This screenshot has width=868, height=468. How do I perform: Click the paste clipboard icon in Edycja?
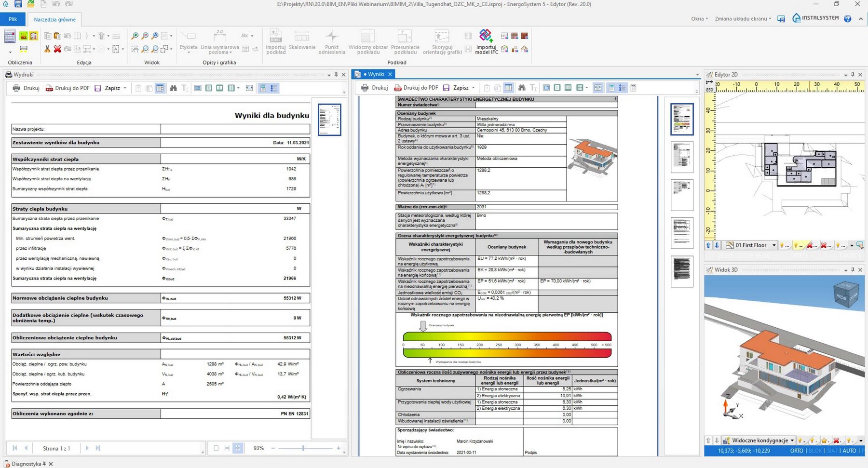coord(57,36)
